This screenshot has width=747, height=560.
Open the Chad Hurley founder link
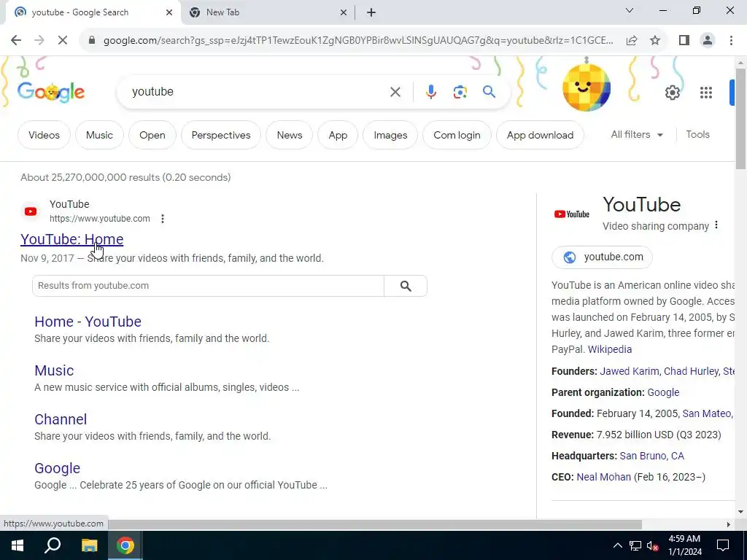pyautogui.click(x=691, y=371)
